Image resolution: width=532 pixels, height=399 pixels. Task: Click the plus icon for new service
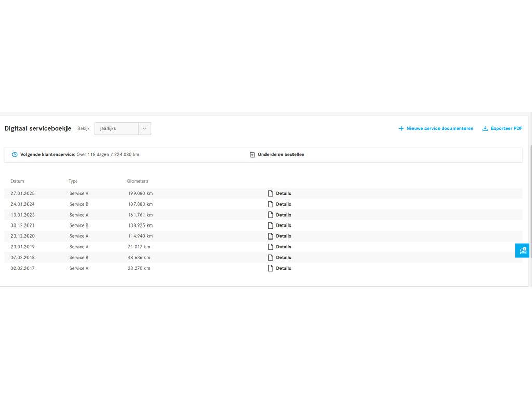point(401,129)
